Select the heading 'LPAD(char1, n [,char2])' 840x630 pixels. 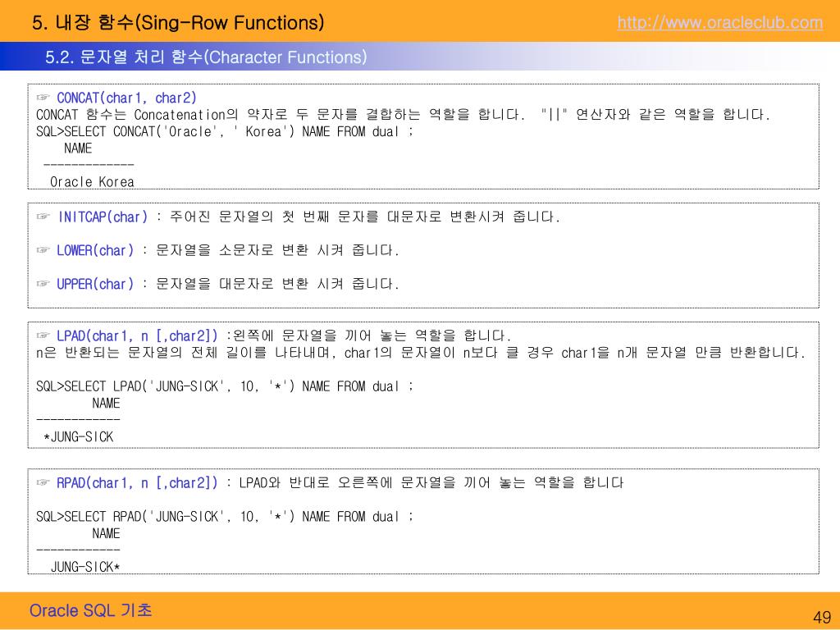(x=137, y=336)
